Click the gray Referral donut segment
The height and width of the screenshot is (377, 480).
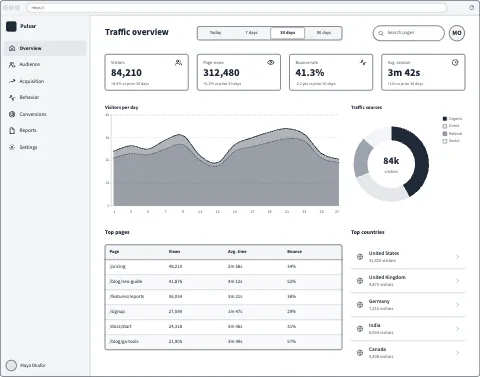click(x=362, y=159)
